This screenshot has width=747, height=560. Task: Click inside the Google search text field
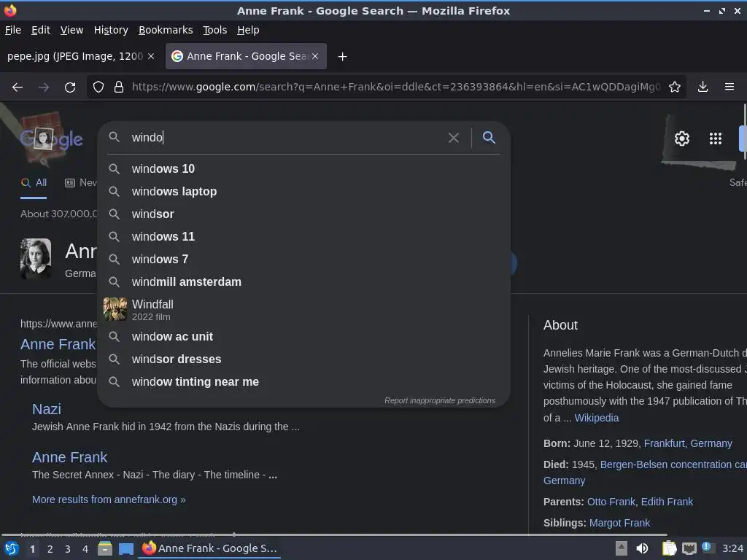286,138
